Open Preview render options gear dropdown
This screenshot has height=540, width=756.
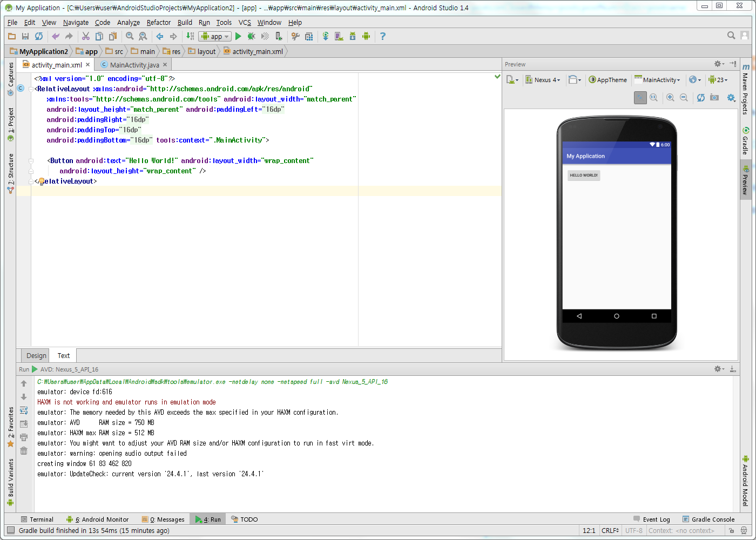(731, 98)
